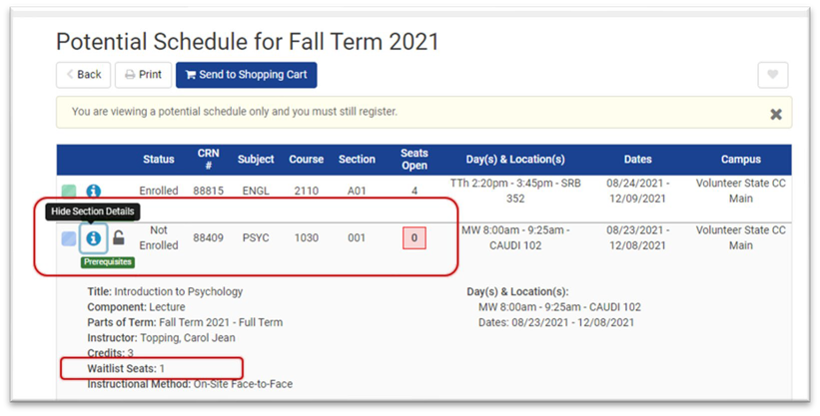Screen dimensions: 820x416
Task: Click the CRN # column header
Action: (x=208, y=159)
